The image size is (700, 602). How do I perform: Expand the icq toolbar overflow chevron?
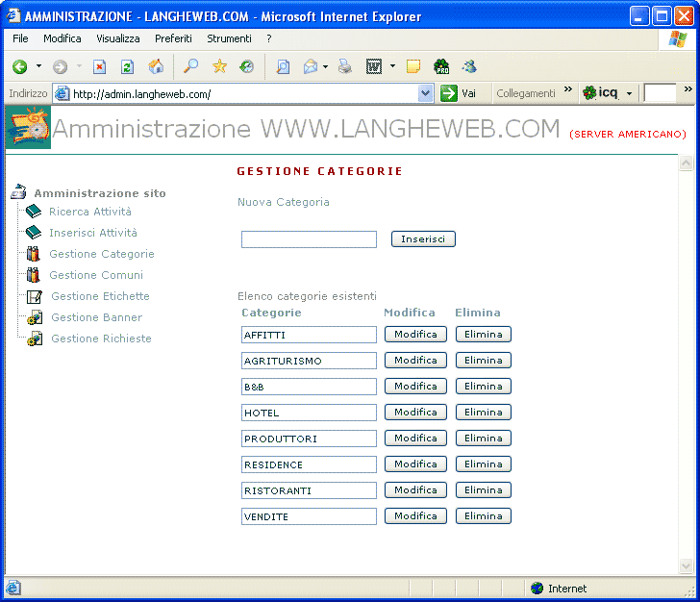tap(687, 89)
